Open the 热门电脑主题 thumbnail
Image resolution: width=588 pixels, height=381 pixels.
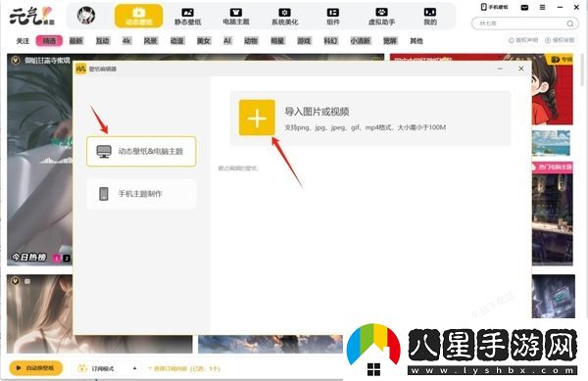point(552,214)
